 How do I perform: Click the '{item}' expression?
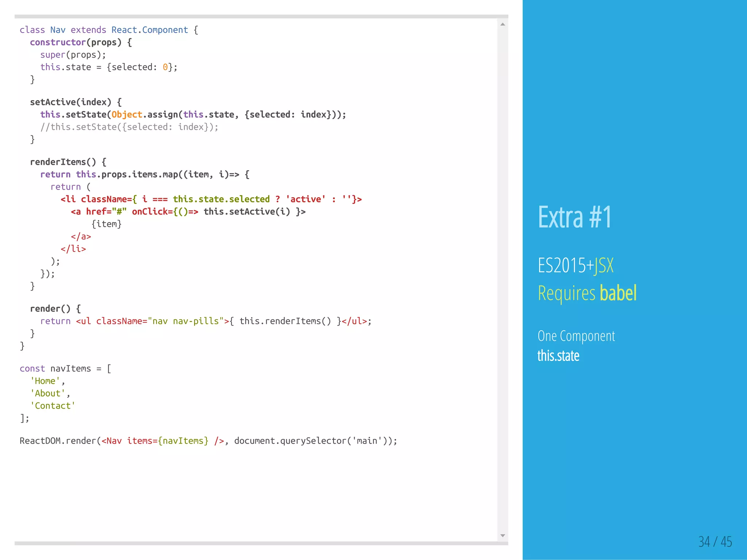(107, 224)
